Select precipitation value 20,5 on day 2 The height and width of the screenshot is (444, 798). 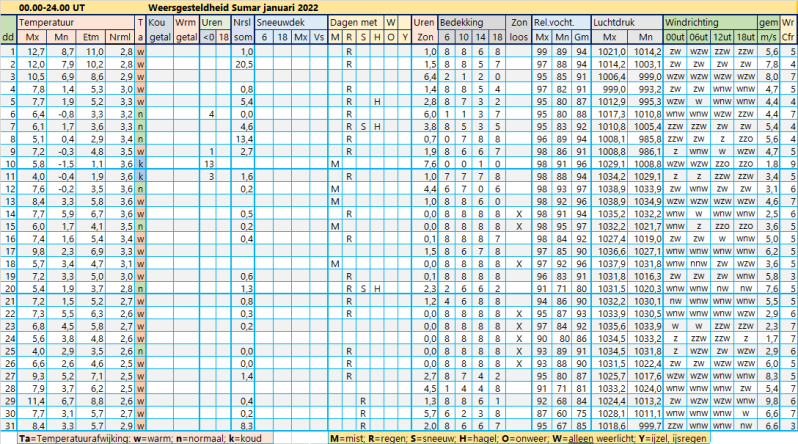241,63
